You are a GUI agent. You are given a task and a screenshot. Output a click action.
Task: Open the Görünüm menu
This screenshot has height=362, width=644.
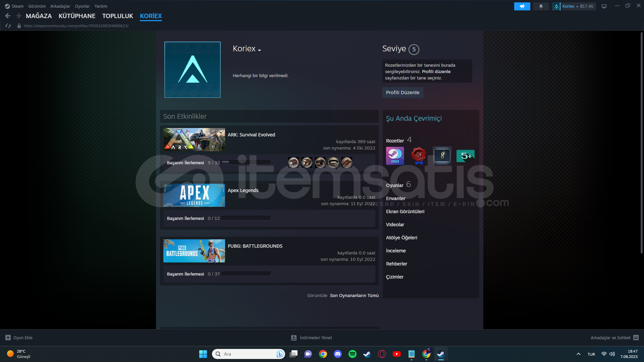[x=37, y=6]
